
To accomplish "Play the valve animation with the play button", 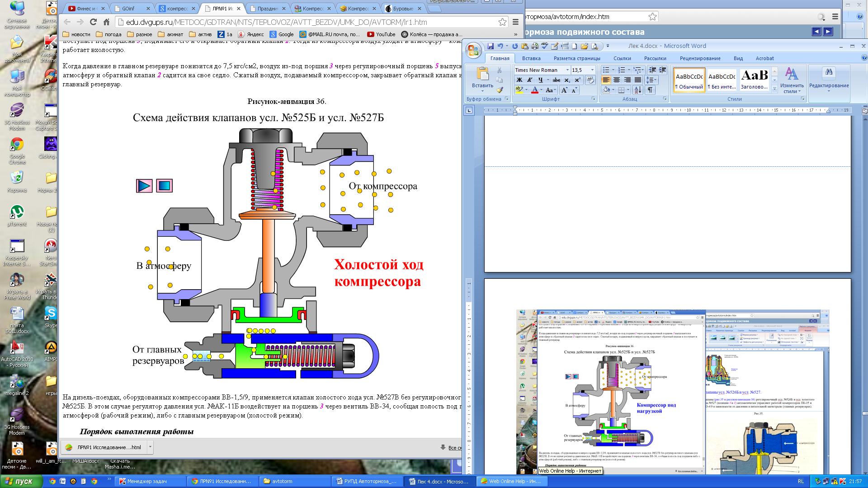I will (144, 186).
